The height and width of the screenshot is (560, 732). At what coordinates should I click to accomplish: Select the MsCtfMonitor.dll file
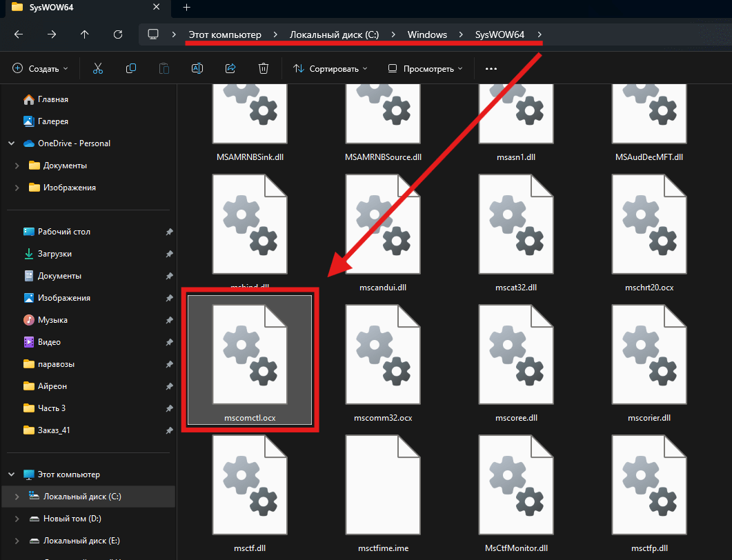click(x=516, y=494)
